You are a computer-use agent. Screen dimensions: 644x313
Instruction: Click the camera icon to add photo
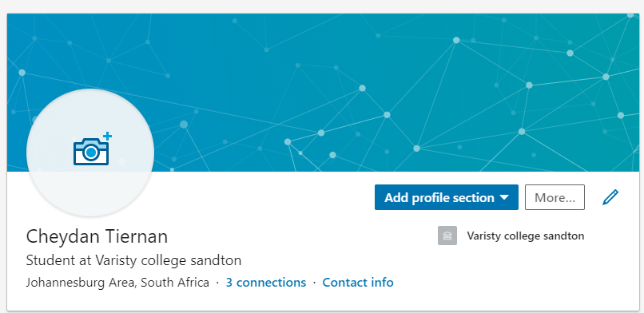click(x=91, y=152)
